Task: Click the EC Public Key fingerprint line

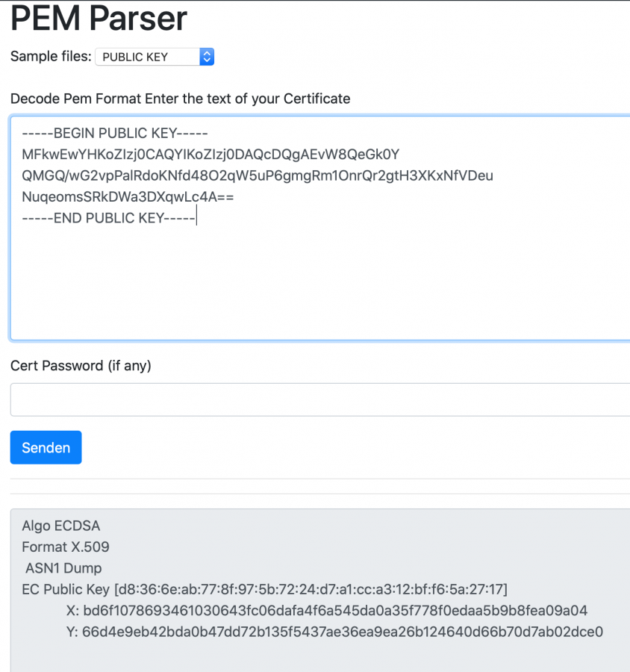Action: pyautogui.click(x=264, y=589)
